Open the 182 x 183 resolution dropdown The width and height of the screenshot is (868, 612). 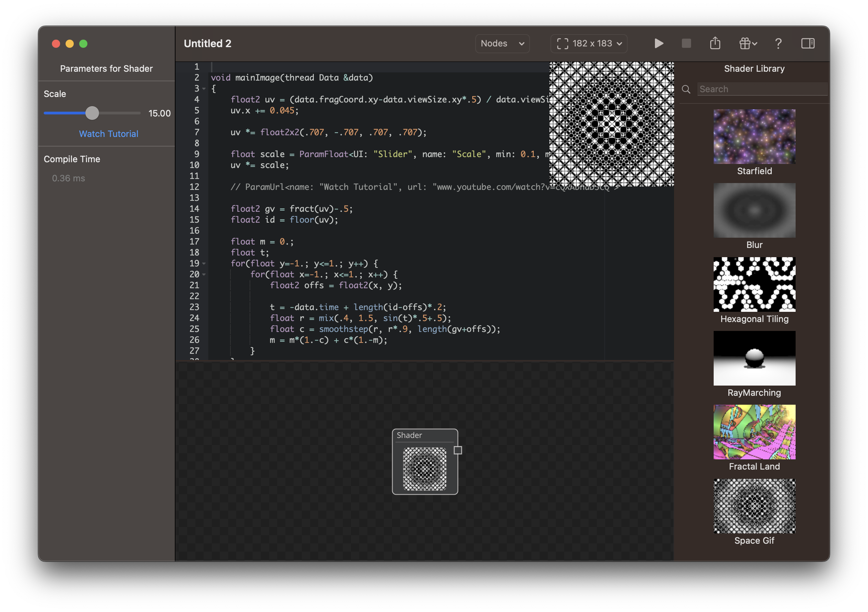pyautogui.click(x=588, y=43)
